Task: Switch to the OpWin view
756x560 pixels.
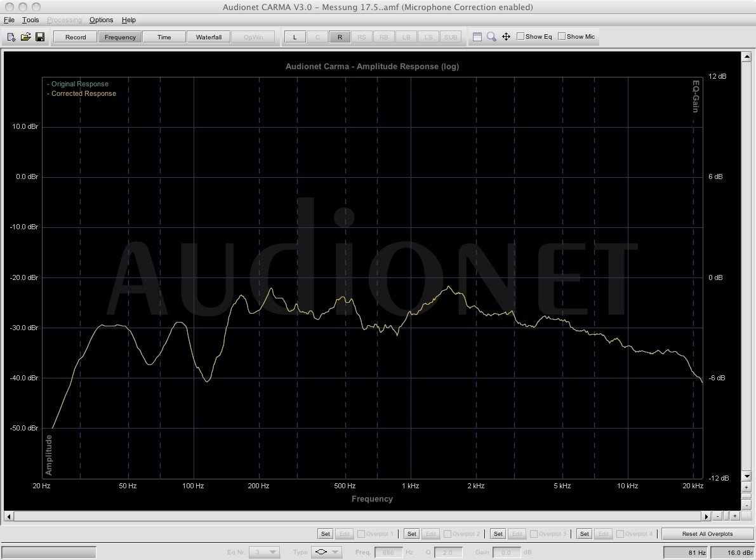Action: coord(253,37)
